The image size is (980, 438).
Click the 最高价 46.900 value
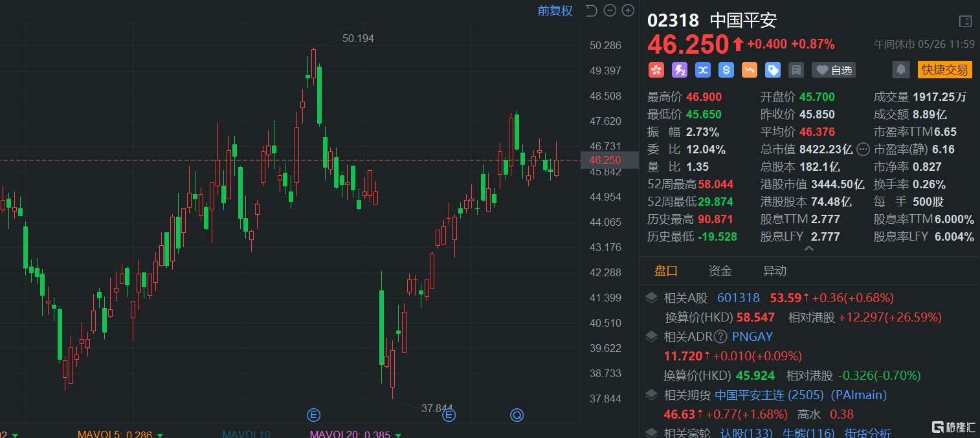click(x=704, y=97)
